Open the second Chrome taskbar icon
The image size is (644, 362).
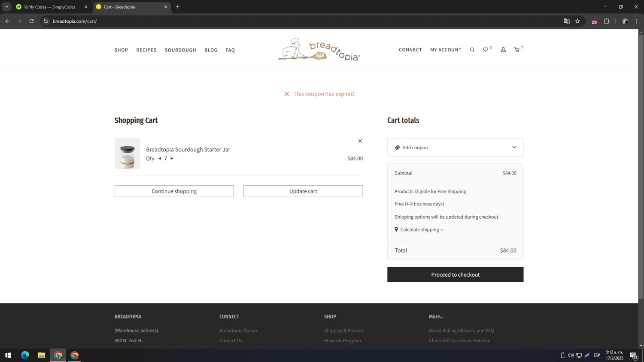click(x=75, y=355)
